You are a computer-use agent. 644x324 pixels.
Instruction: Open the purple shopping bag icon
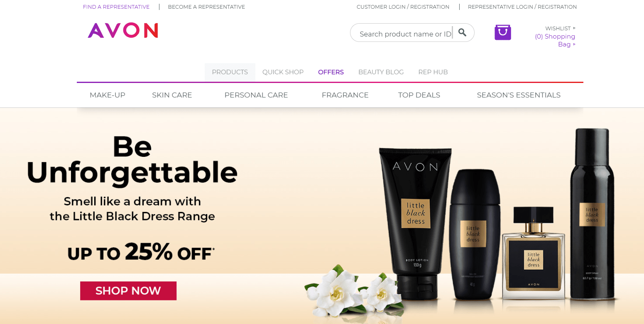[503, 32]
